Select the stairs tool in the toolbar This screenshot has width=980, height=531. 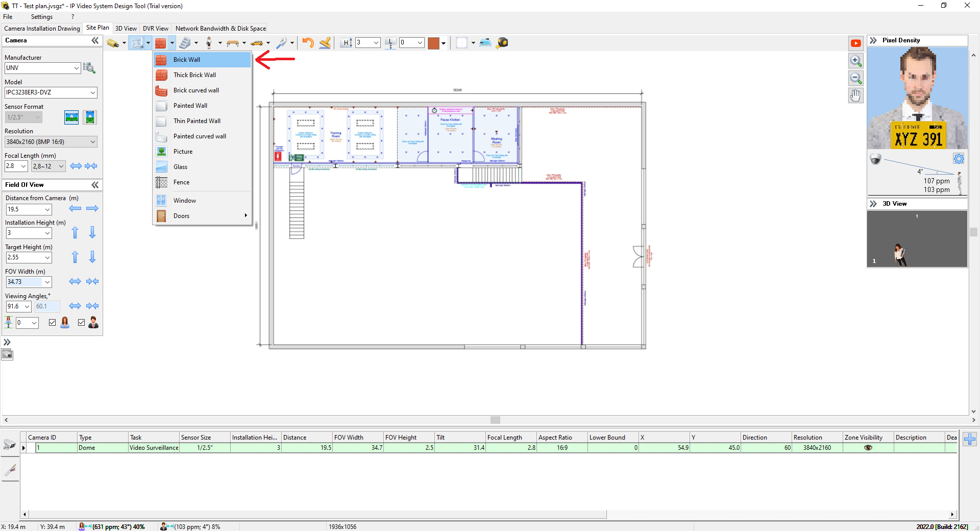coord(185,43)
